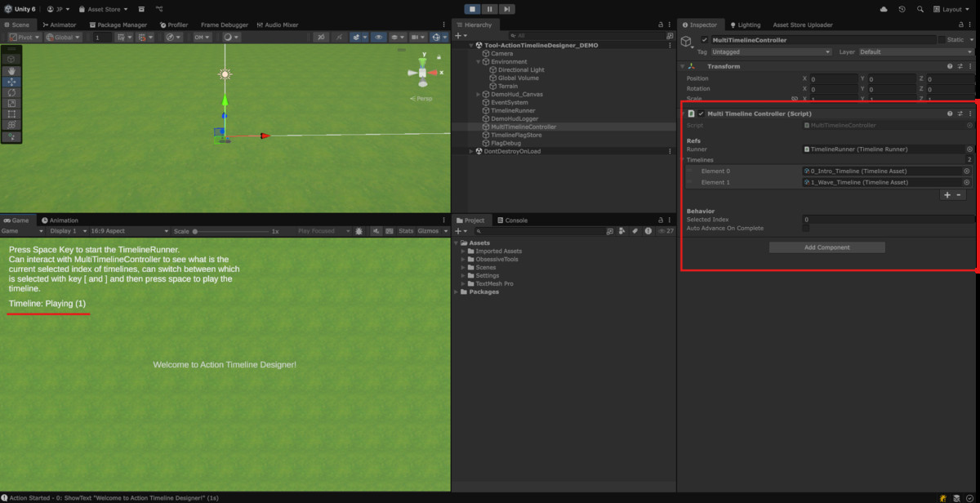Remove a timeline with the minus button
Viewport: 980px width, 503px height.
click(959, 195)
